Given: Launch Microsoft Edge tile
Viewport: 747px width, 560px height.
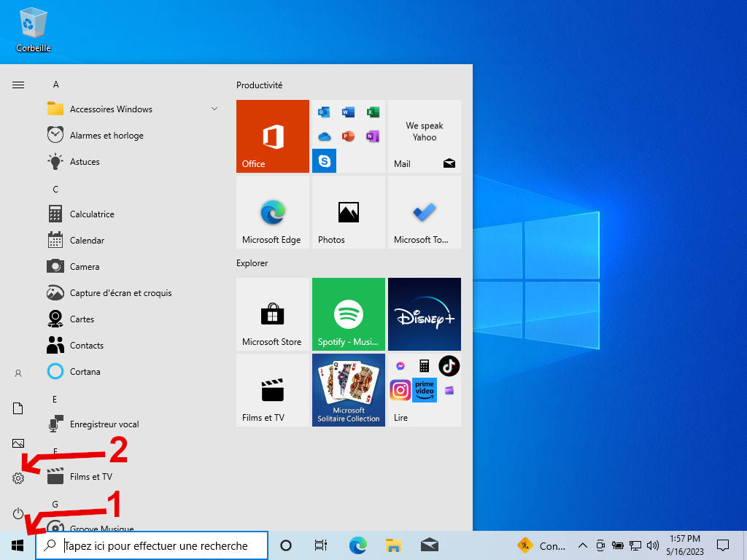Looking at the screenshot, I should coord(273,212).
